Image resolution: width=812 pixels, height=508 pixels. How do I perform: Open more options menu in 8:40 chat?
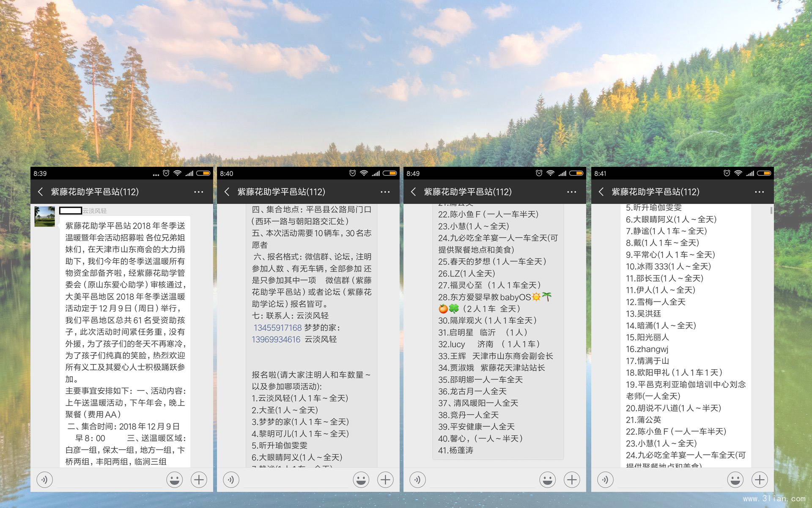coord(385,192)
